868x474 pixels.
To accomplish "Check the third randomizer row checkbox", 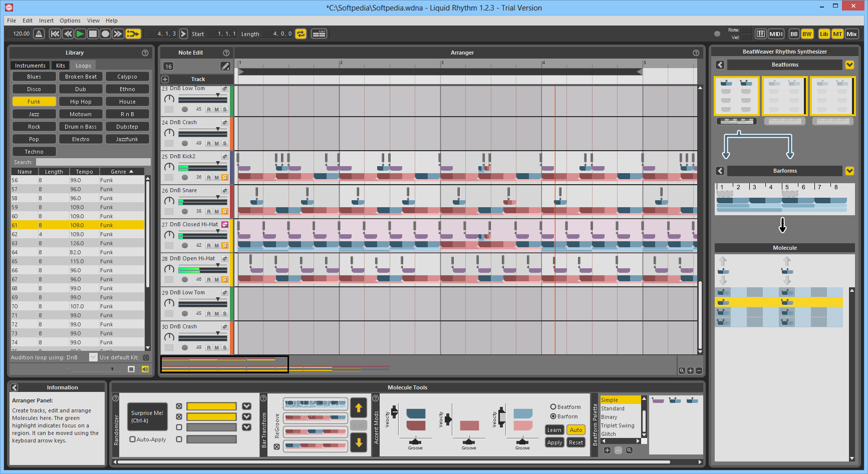I will (x=179, y=427).
